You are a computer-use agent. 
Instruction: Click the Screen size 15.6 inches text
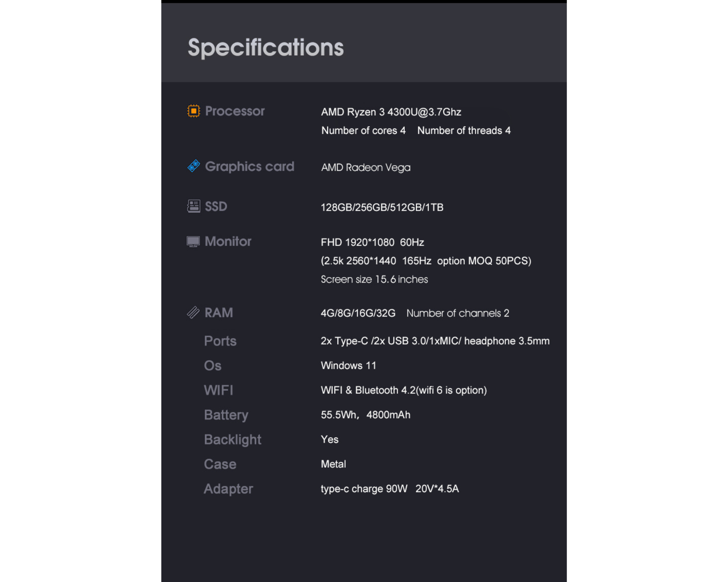pos(374,279)
